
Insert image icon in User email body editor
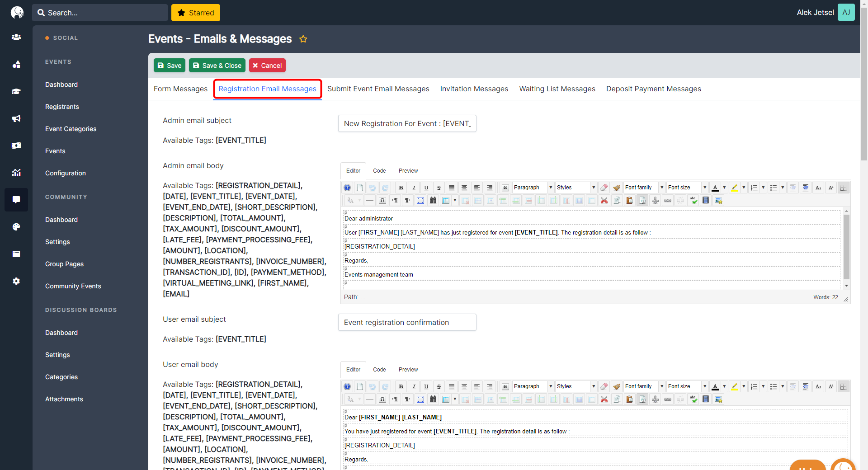coord(718,399)
